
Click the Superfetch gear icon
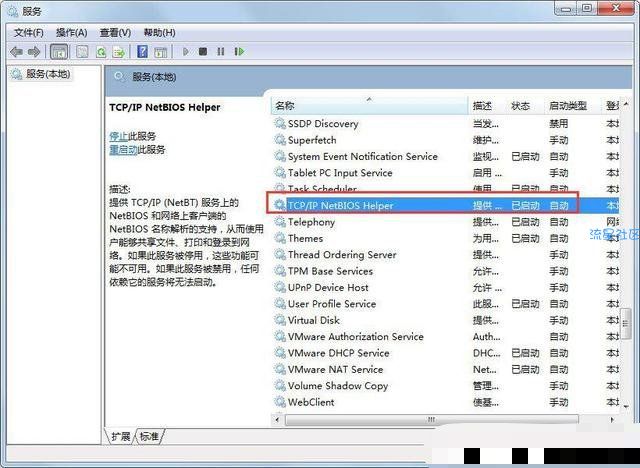[x=280, y=140]
